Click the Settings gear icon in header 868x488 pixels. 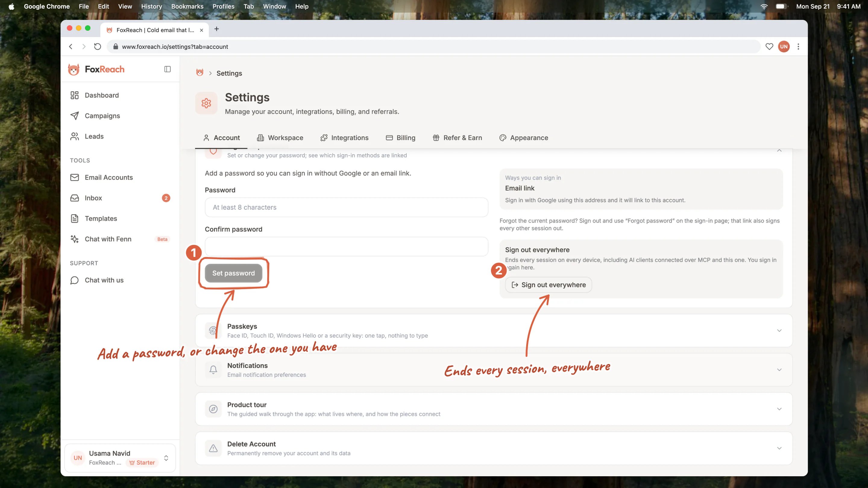pyautogui.click(x=206, y=103)
